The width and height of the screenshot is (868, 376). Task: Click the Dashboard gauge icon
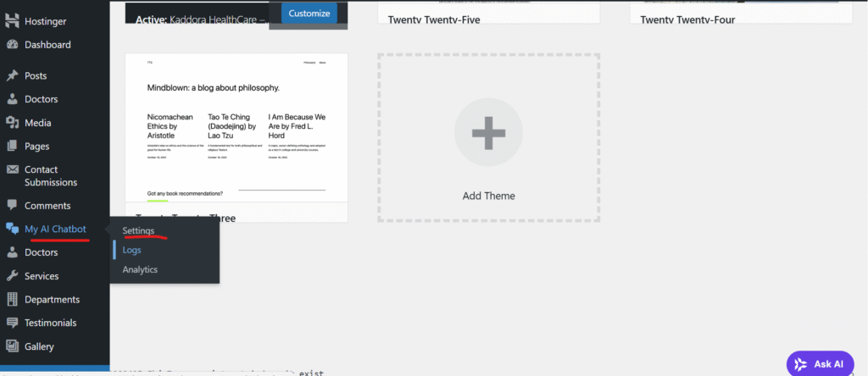point(12,45)
